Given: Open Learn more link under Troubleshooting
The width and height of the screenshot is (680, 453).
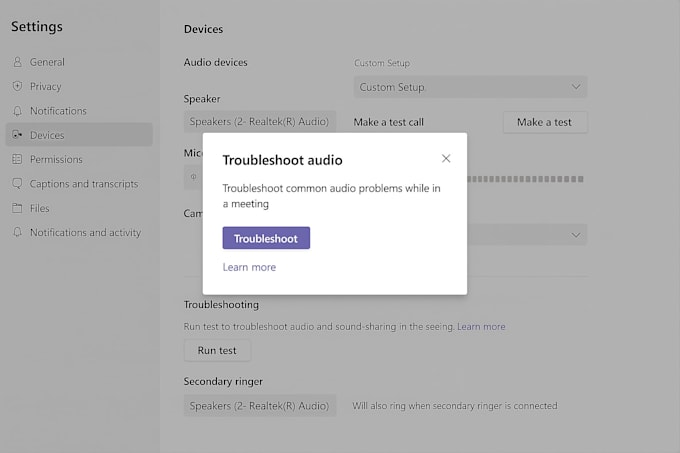Looking at the screenshot, I should (x=481, y=326).
